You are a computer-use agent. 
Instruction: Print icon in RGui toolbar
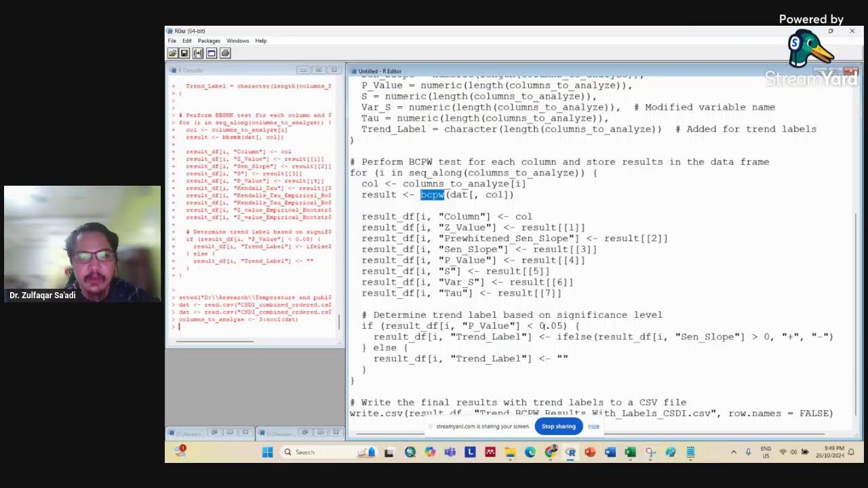pyautogui.click(x=225, y=53)
